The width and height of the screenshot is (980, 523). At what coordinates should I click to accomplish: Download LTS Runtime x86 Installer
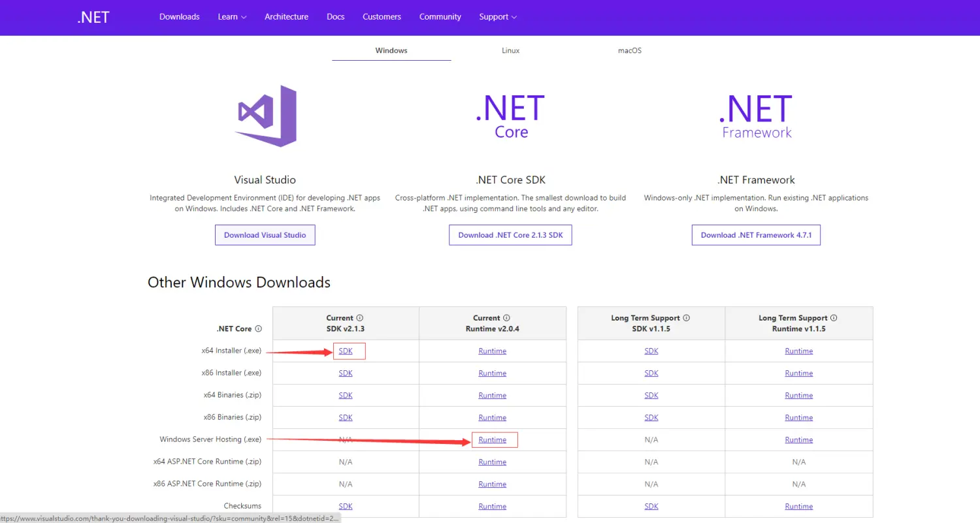pyautogui.click(x=799, y=373)
